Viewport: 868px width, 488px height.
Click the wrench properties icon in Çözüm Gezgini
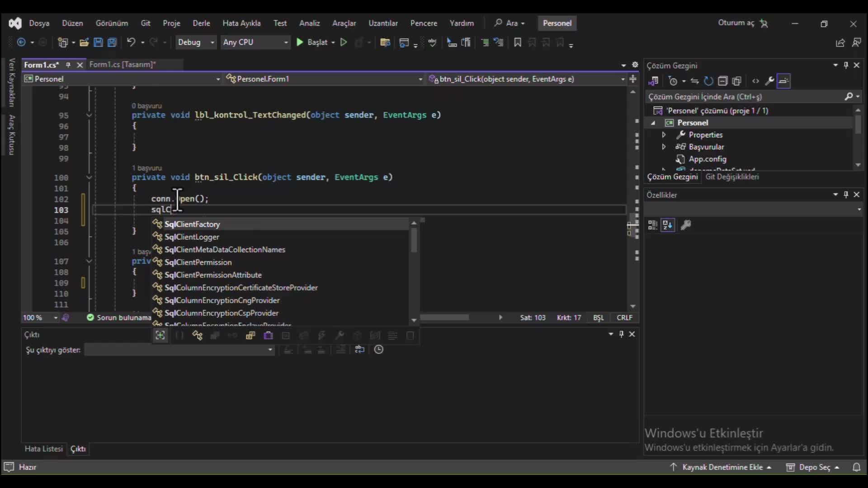tap(769, 81)
